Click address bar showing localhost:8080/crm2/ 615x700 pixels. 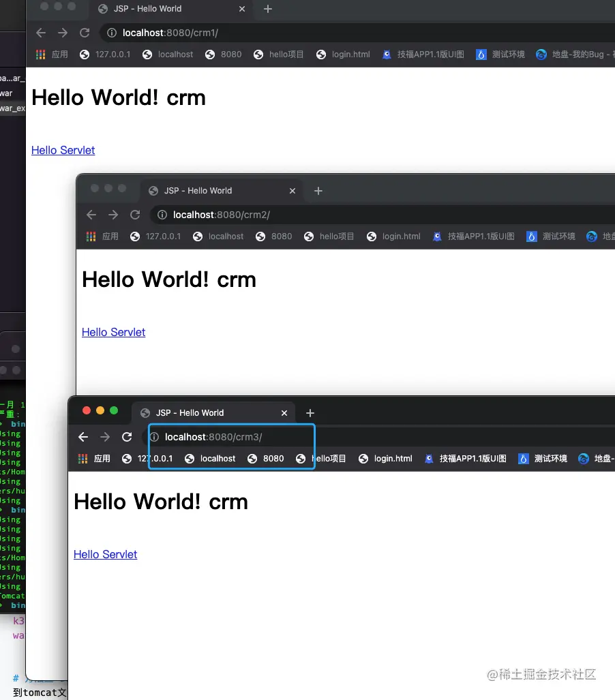click(382, 215)
